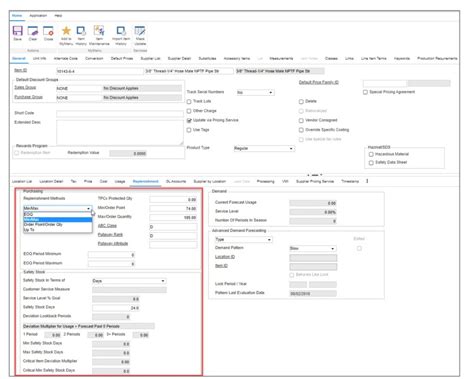Launch the Mass Update tool
Screen dimensions: 474x379
click(x=140, y=31)
